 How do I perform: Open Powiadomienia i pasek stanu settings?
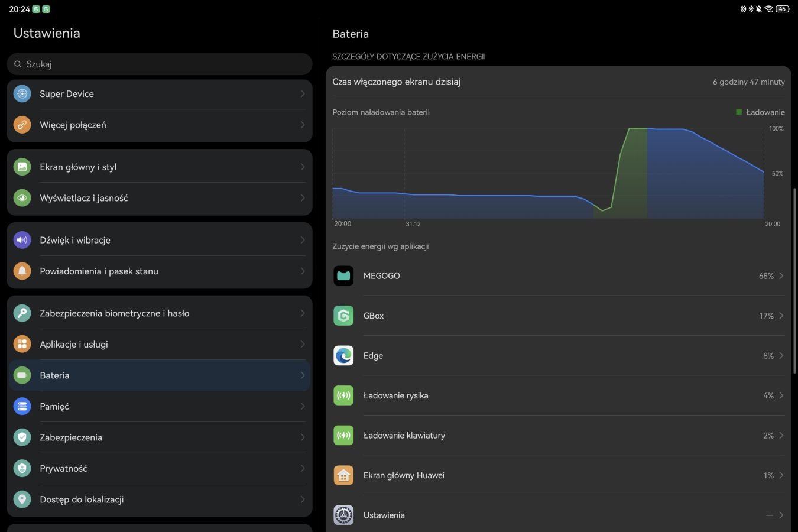point(160,271)
